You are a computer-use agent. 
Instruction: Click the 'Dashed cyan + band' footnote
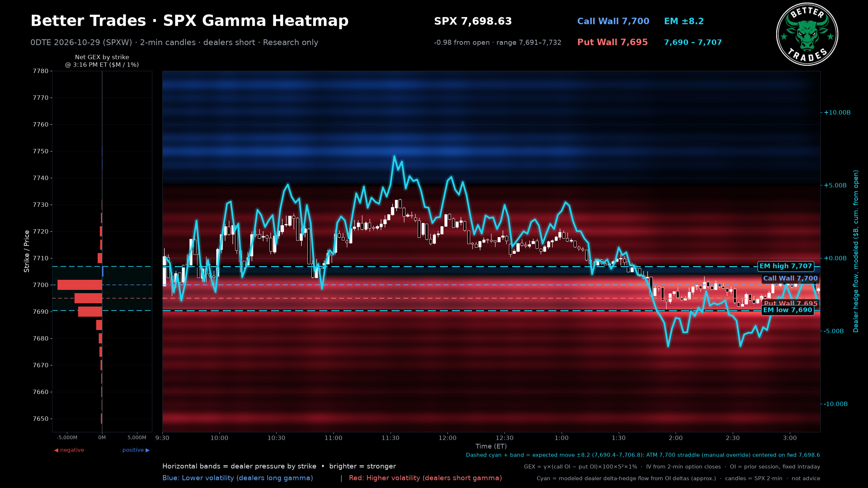click(643, 455)
